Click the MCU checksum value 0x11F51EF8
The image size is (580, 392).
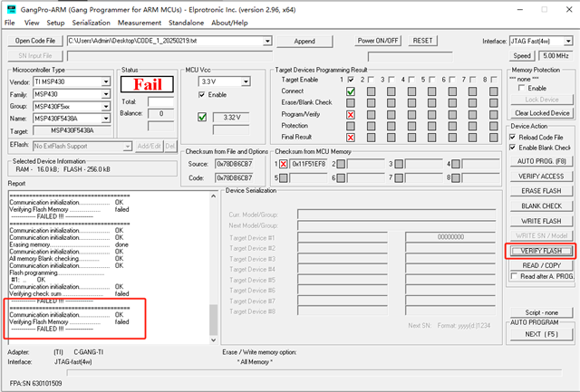(x=309, y=164)
